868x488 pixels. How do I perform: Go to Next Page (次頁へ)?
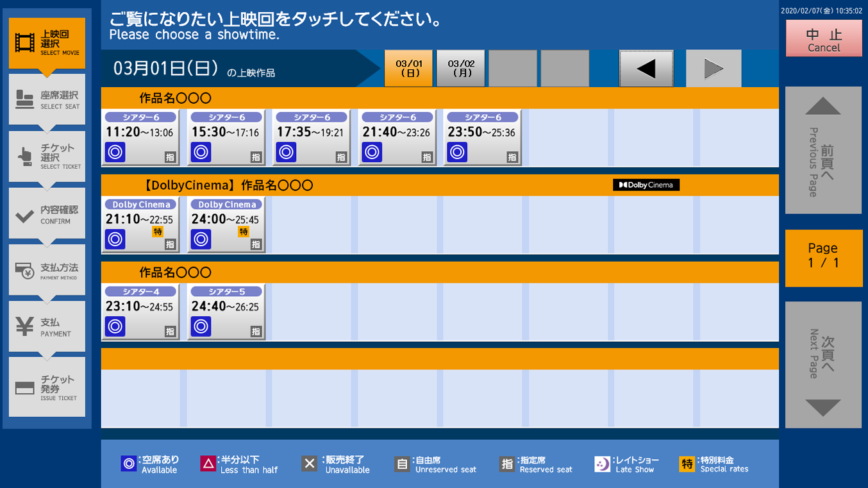tap(823, 365)
